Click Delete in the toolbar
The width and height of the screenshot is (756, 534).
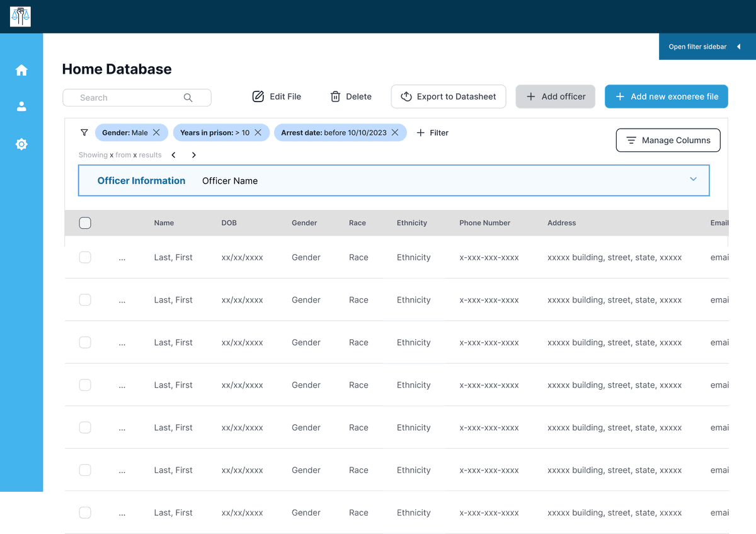(x=351, y=96)
